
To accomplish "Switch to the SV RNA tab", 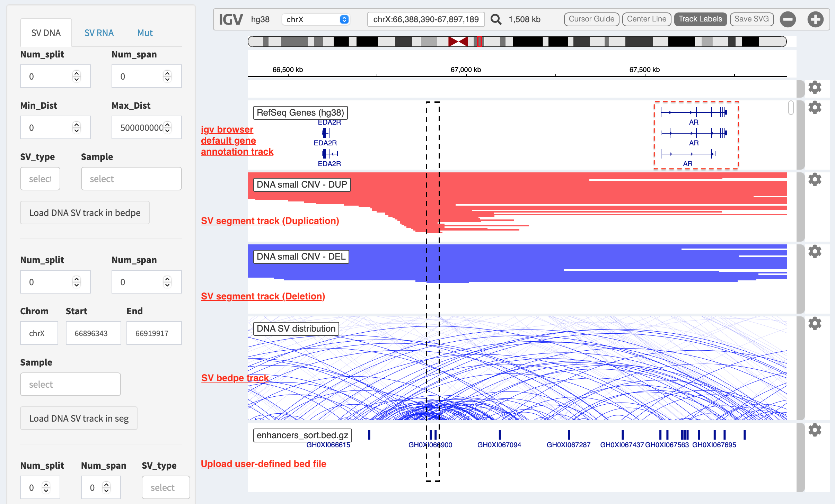I will [x=99, y=33].
